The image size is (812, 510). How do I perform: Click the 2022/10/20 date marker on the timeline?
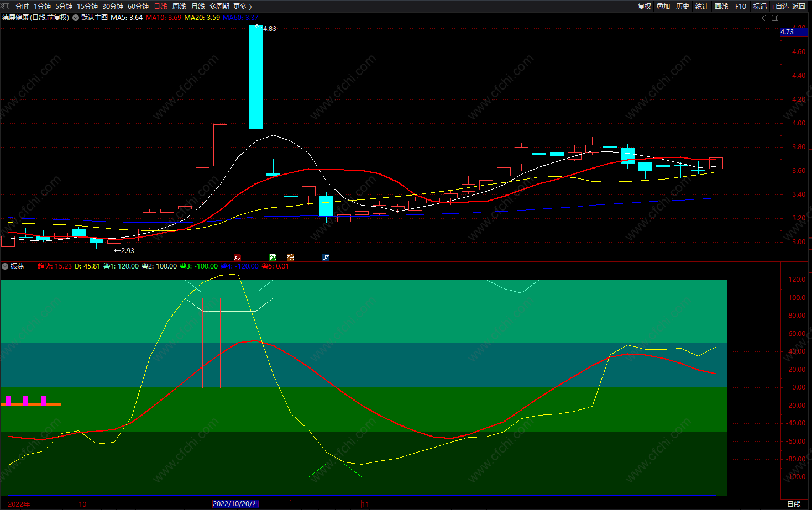235,504
